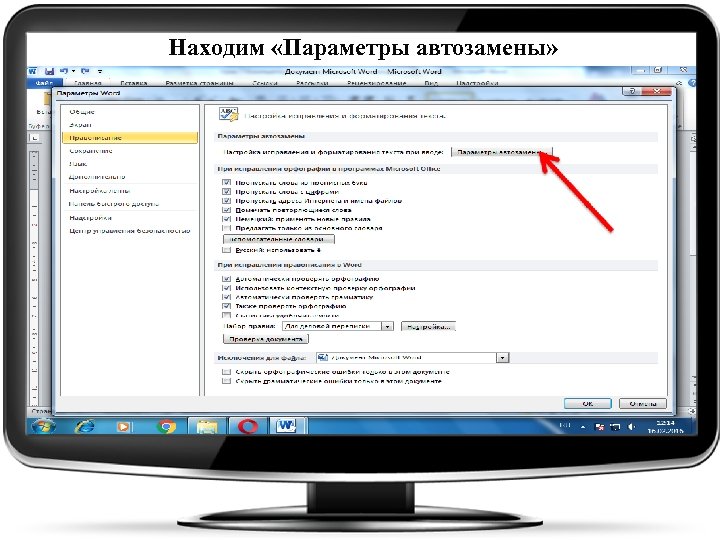Click the Word logo icon in title bar
The height and width of the screenshot is (540, 720).
coord(33,71)
